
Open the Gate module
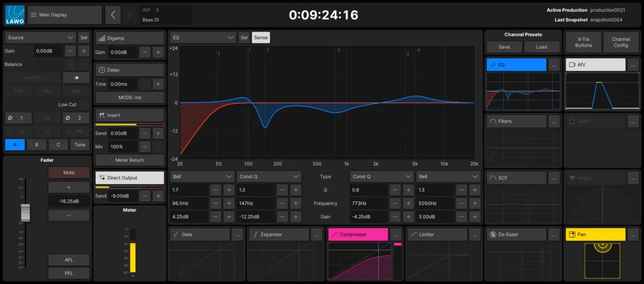(x=200, y=234)
